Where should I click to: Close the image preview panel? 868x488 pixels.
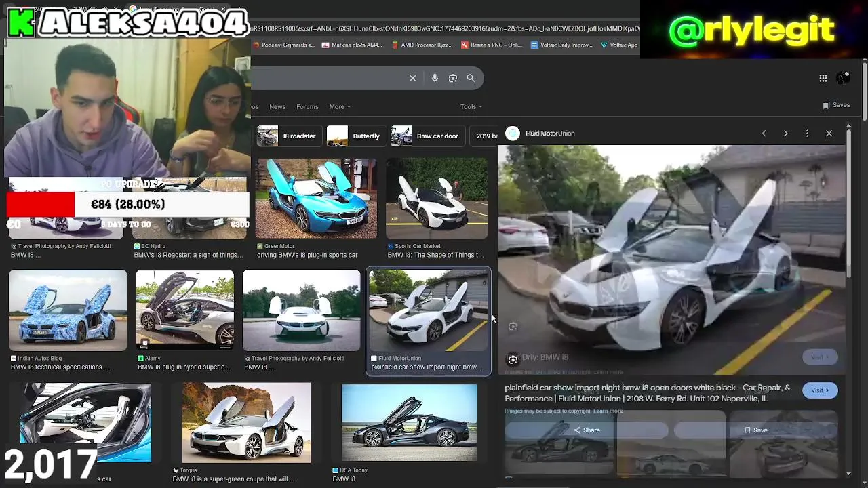coord(829,134)
